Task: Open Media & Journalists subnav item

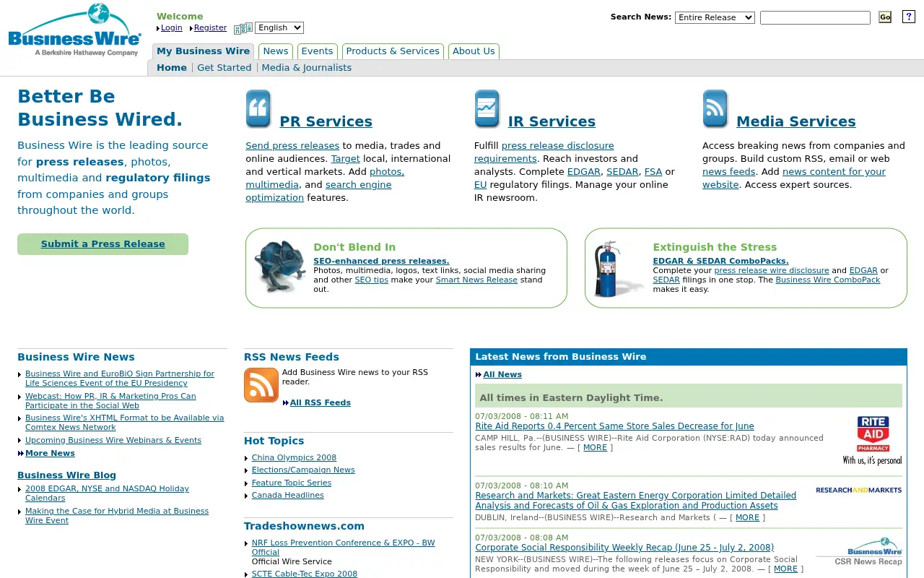Action: coord(307,68)
